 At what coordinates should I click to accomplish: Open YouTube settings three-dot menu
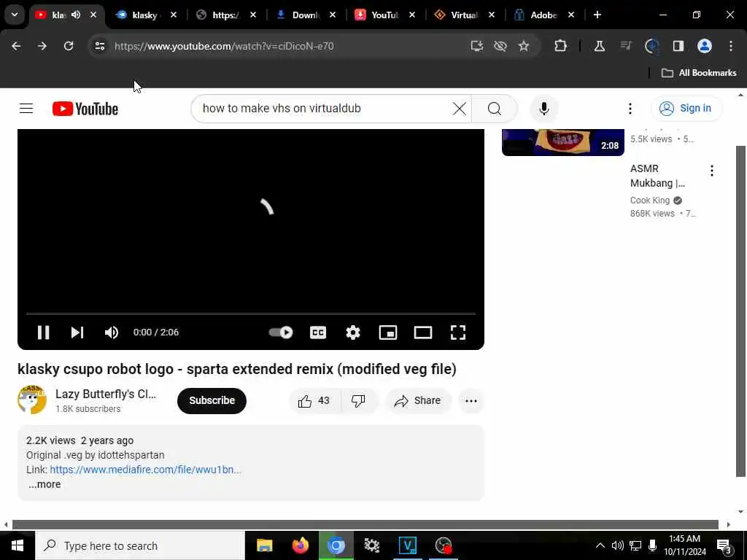(x=630, y=109)
